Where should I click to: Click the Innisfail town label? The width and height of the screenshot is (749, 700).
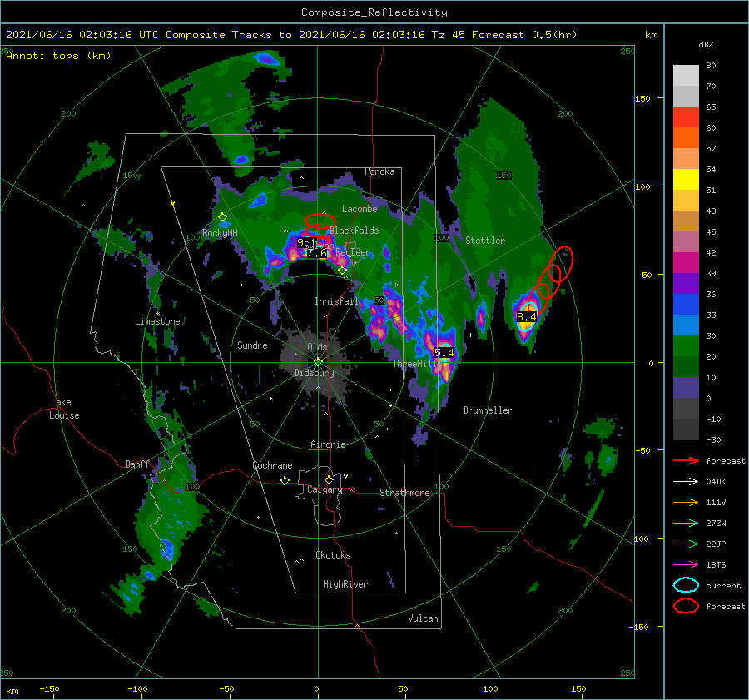click(x=336, y=301)
